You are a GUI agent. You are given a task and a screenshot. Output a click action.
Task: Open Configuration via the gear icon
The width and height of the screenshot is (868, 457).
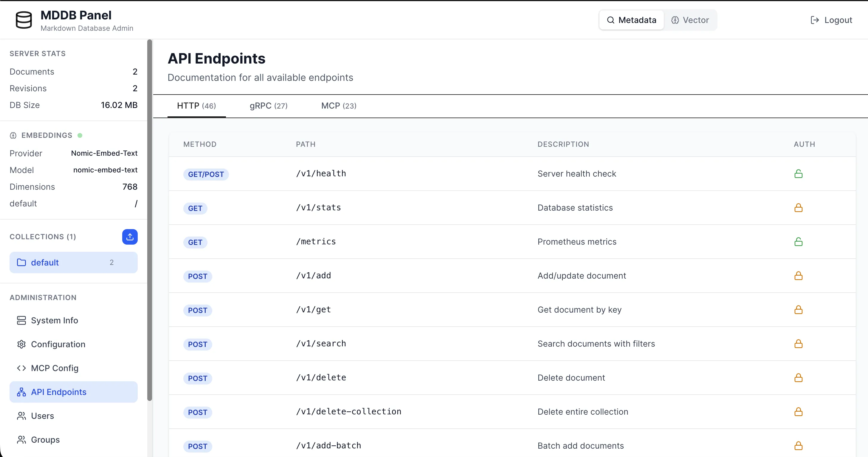point(21,344)
